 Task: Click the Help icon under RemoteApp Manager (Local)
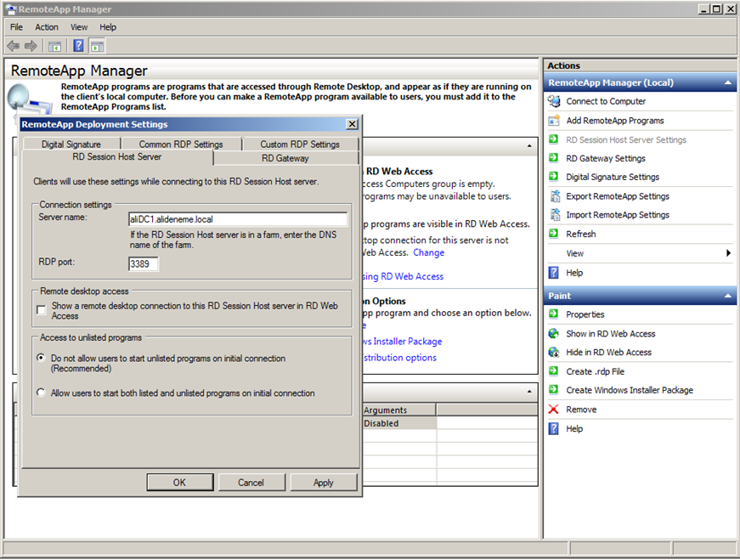[x=554, y=273]
